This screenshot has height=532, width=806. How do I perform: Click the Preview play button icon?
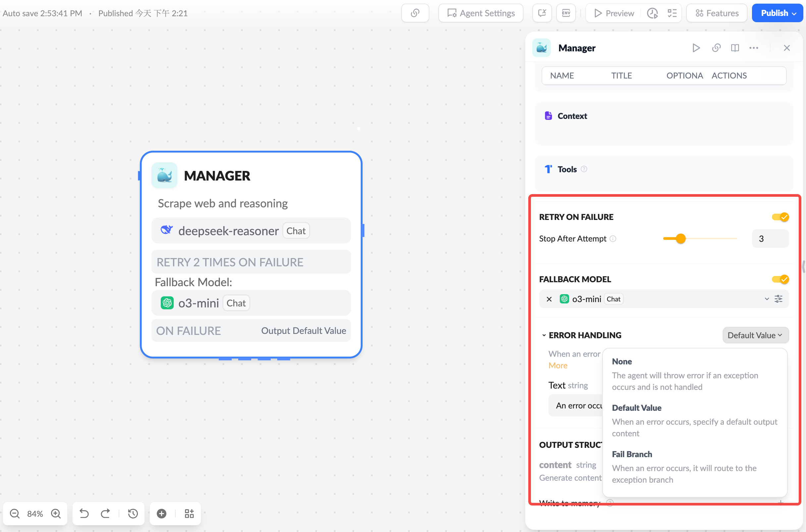coord(597,13)
